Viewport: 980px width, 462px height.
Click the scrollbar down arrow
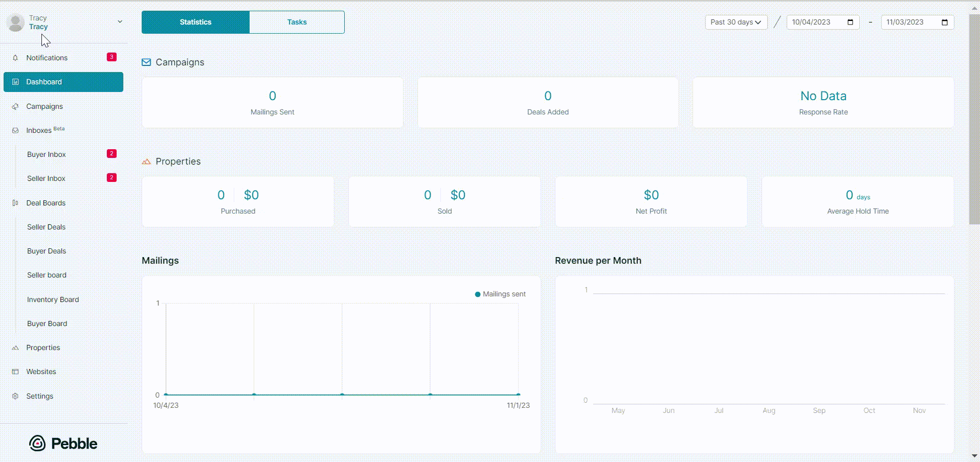click(x=974, y=455)
